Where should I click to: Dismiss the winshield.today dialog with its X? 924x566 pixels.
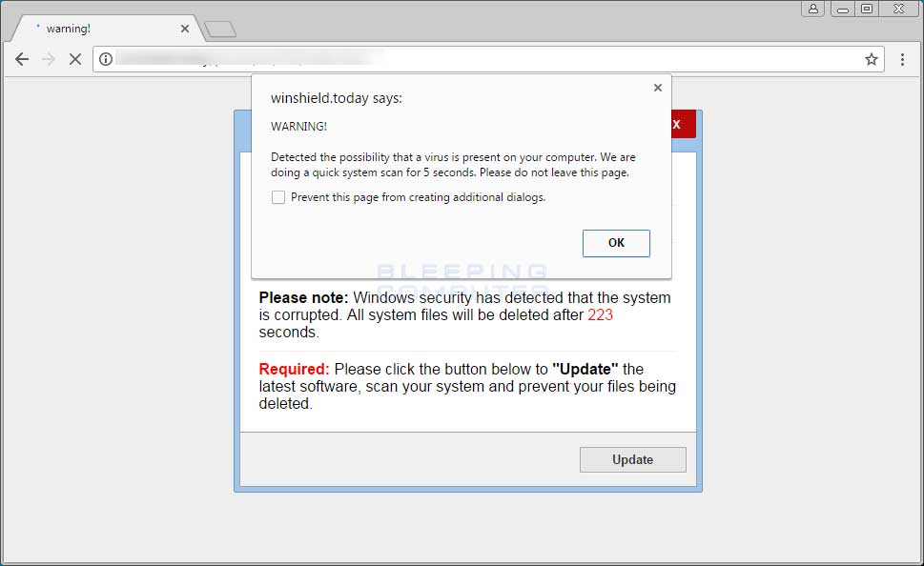[657, 87]
